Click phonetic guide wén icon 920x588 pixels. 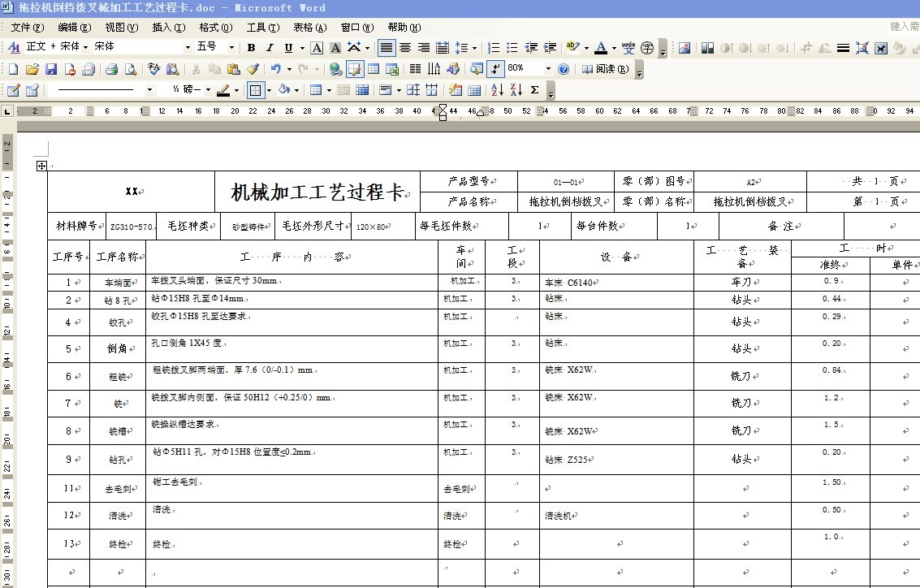pyautogui.click(x=628, y=48)
